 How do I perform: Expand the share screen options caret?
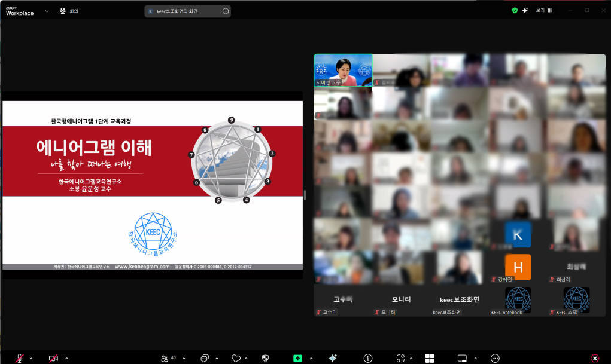coord(311,358)
